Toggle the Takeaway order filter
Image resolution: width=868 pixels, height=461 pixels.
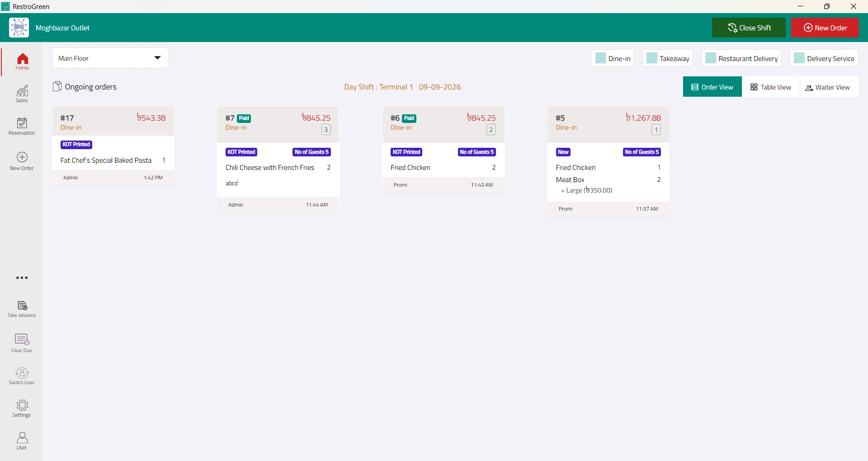click(668, 58)
